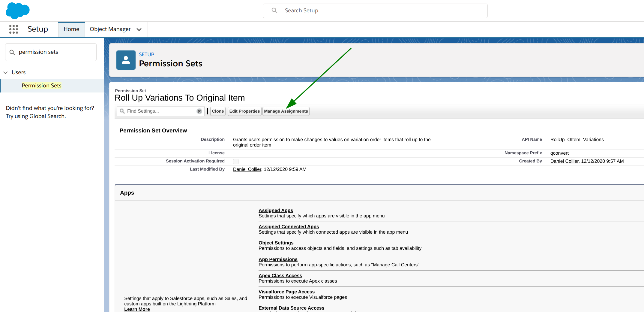The height and width of the screenshot is (312, 644).
Task: Click the SETUP breadcrumb label
Action: (x=146, y=54)
